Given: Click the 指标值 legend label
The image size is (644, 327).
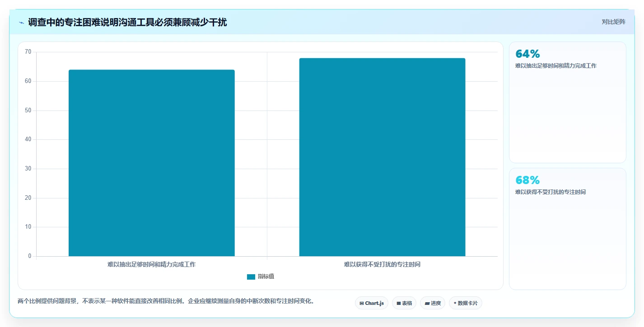Looking at the screenshot, I should (266, 277).
